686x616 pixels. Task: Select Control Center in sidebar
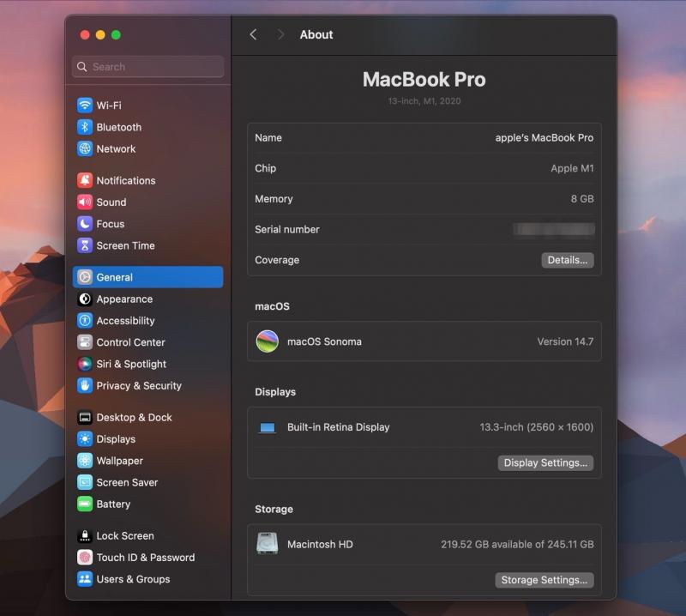[130, 342]
